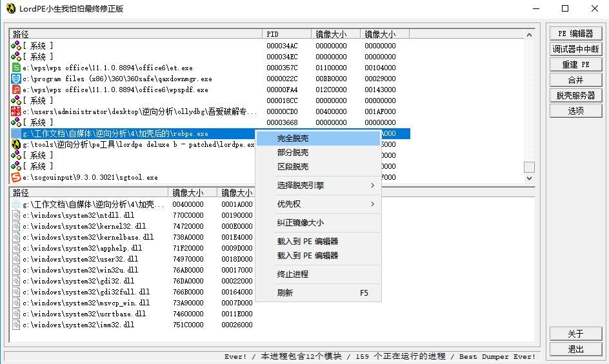Click the gdi32.dll module icon
609x364 pixels.
click(16, 281)
